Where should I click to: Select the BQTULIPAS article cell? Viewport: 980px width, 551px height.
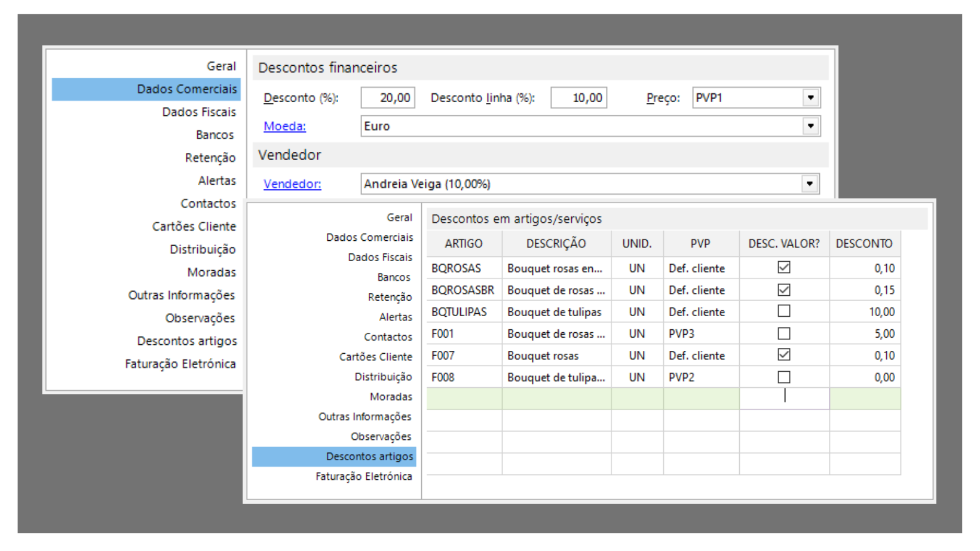pos(459,312)
